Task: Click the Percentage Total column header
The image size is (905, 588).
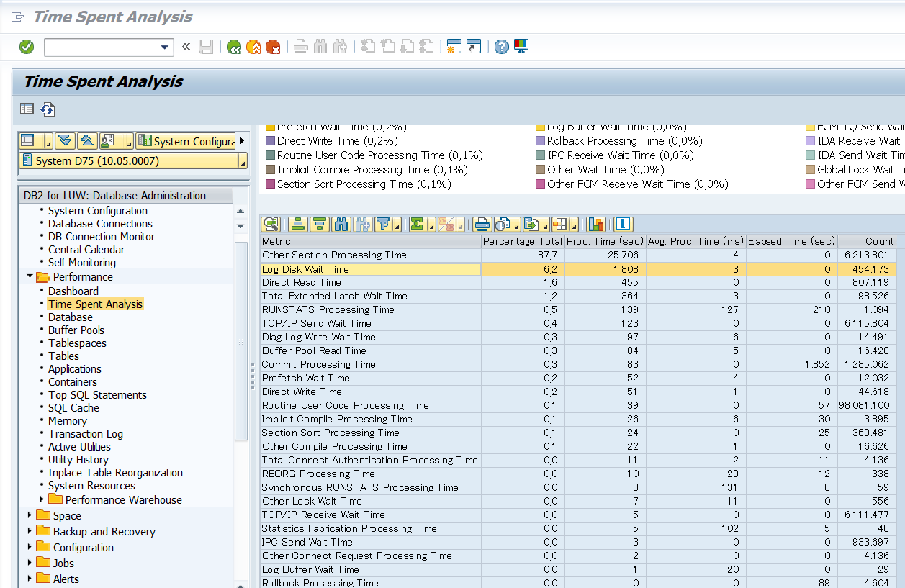Action: click(x=521, y=241)
